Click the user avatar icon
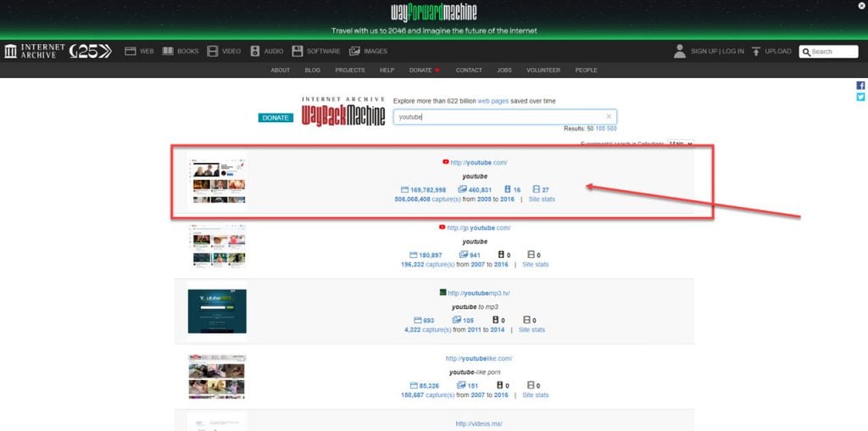Screen dimensions: 868x431 [x=680, y=51]
